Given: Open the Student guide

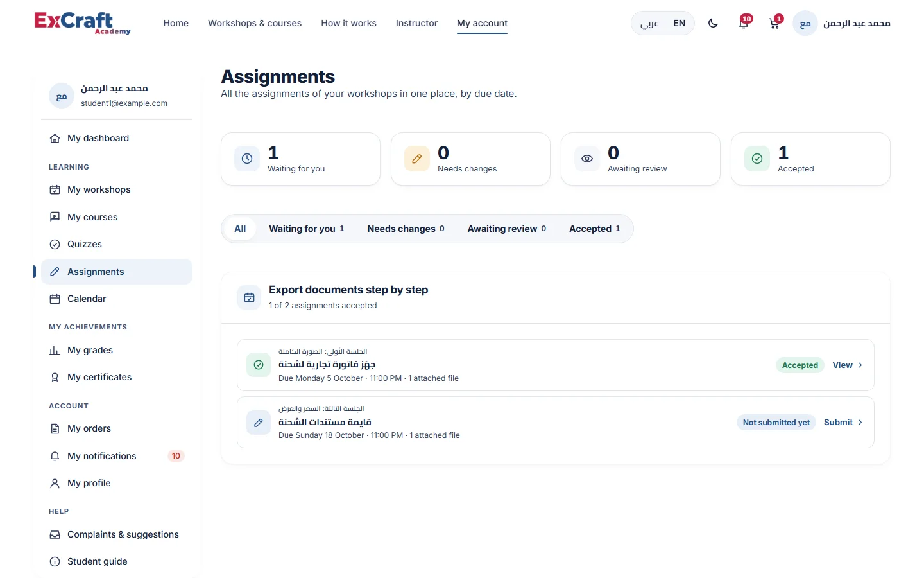Looking at the screenshot, I should coord(117,561).
